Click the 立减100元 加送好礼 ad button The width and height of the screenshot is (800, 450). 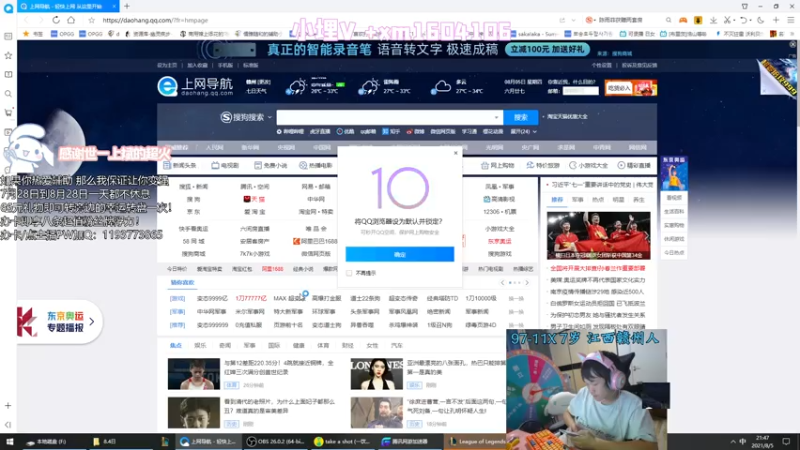click(547, 49)
